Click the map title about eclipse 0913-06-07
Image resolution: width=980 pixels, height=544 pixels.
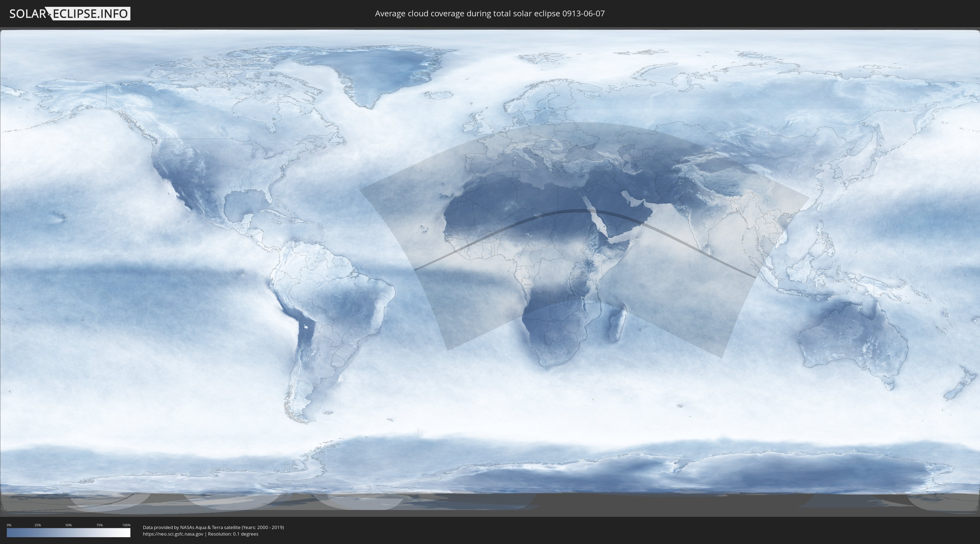pos(490,14)
